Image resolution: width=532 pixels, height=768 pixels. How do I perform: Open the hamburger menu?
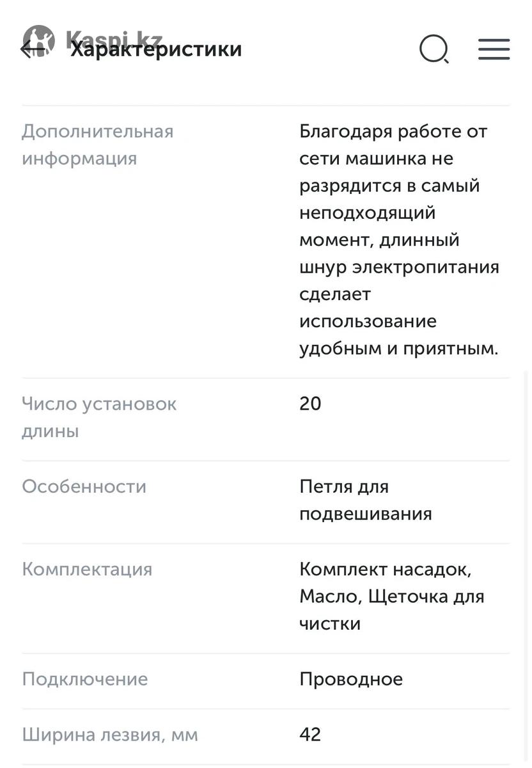[x=494, y=49]
